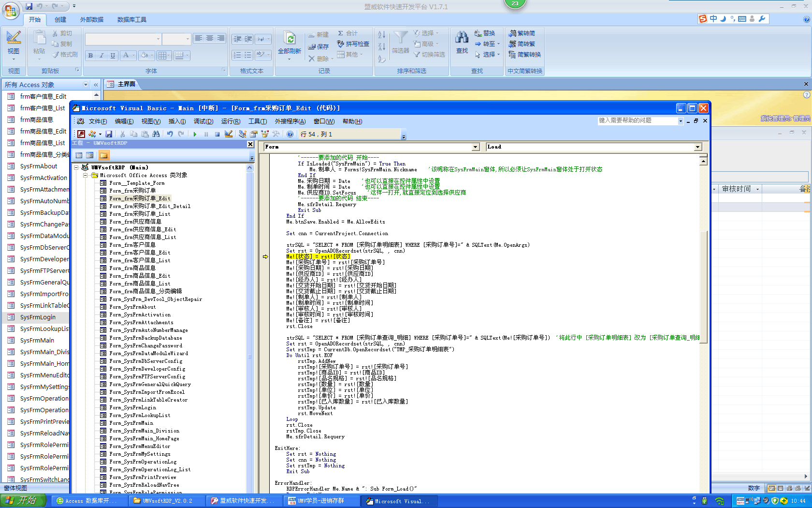
Task: Collapse the UMVsoftRDP (Main) project node
Action: pyautogui.click(x=76, y=167)
